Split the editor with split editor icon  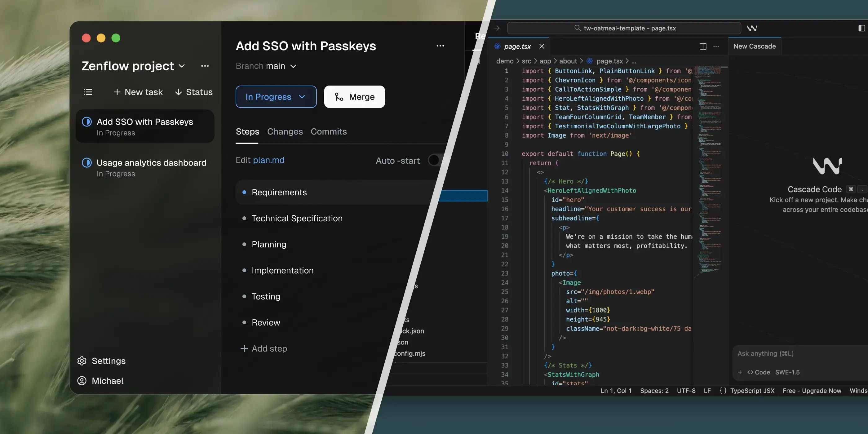[x=702, y=46]
